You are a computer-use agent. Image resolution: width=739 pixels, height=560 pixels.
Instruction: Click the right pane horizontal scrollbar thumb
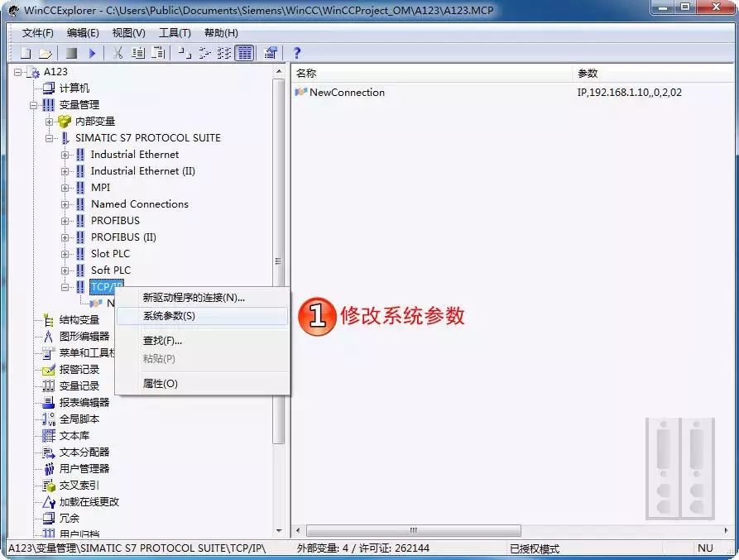tap(413, 531)
